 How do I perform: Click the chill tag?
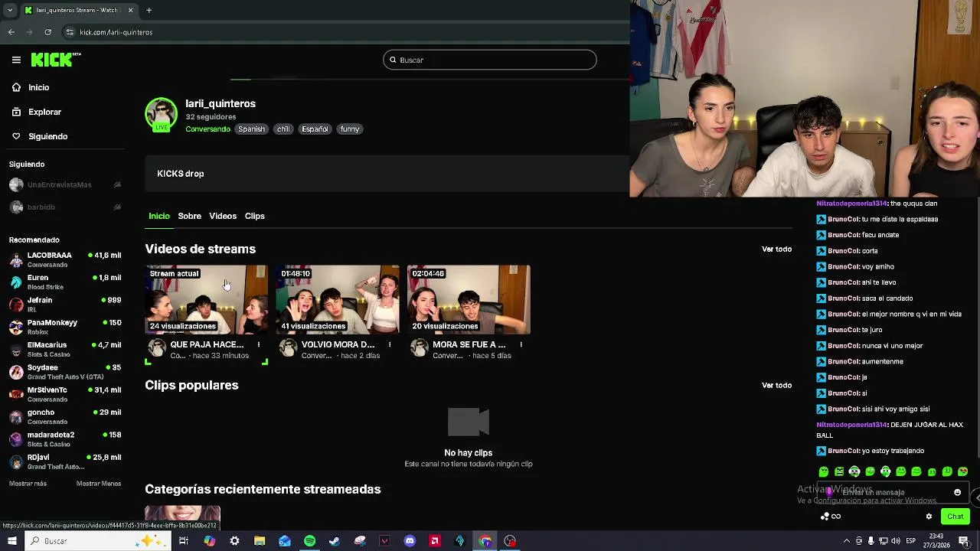coord(283,129)
